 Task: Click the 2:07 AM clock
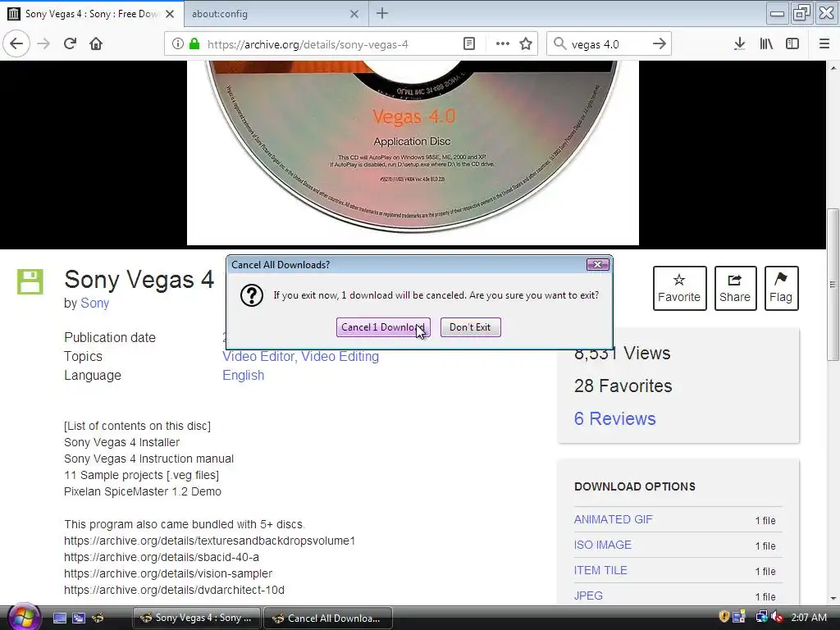pyautogui.click(x=808, y=618)
